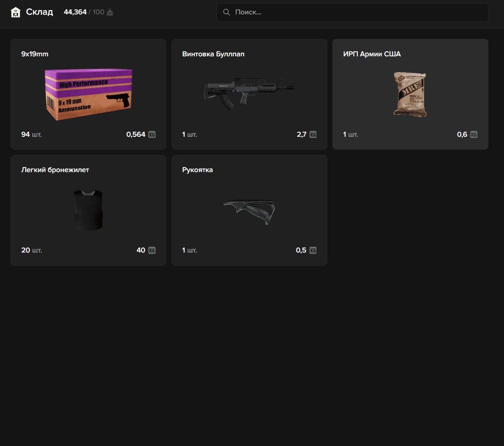Click the 44,364 total weight value
Screen dimensions: 504x446
click(x=75, y=12)
